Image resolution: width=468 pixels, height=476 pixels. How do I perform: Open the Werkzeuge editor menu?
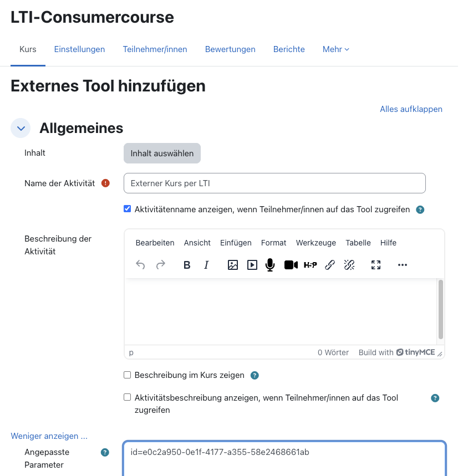tap(316, 243)
